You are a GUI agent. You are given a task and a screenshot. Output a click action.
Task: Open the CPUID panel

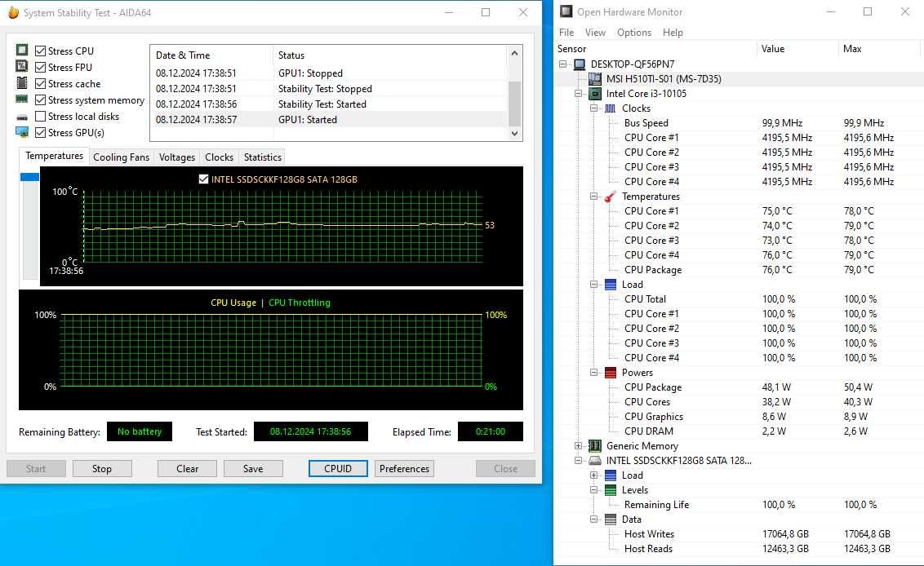[x=338, y=469]
